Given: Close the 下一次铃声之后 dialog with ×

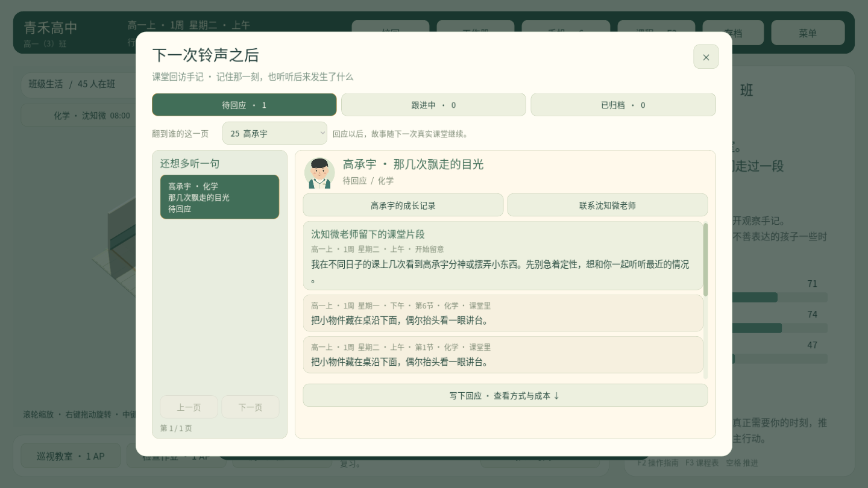Looking at the screenshot, I should 706,57.
